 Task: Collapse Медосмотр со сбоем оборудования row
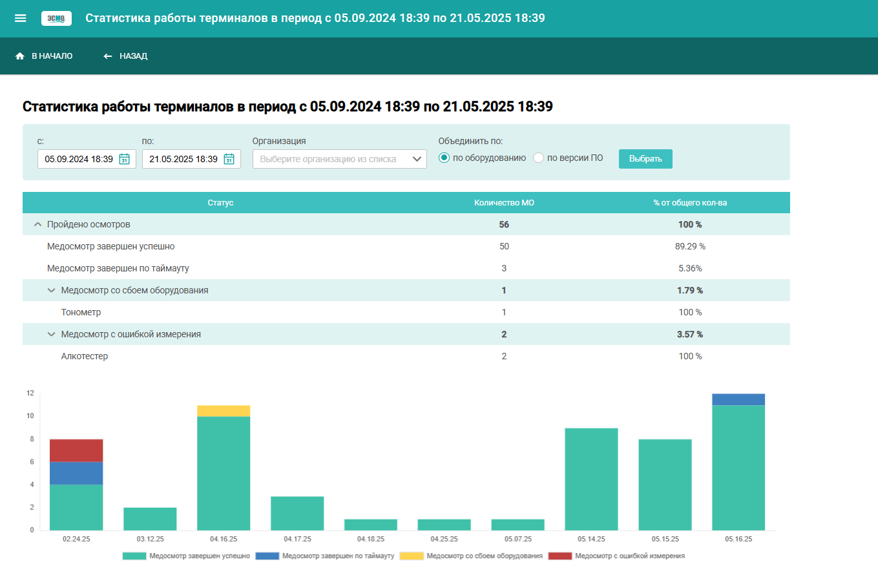coord(52,290)
